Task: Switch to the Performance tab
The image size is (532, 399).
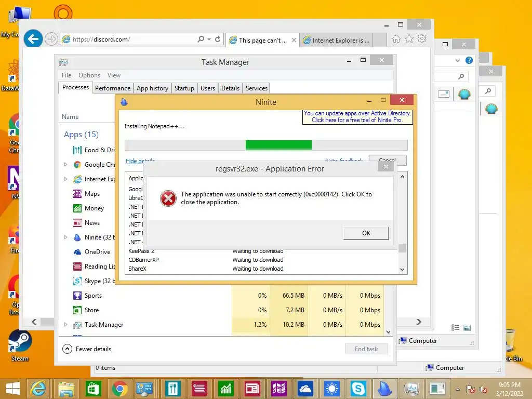Action: tap(113, 88)
